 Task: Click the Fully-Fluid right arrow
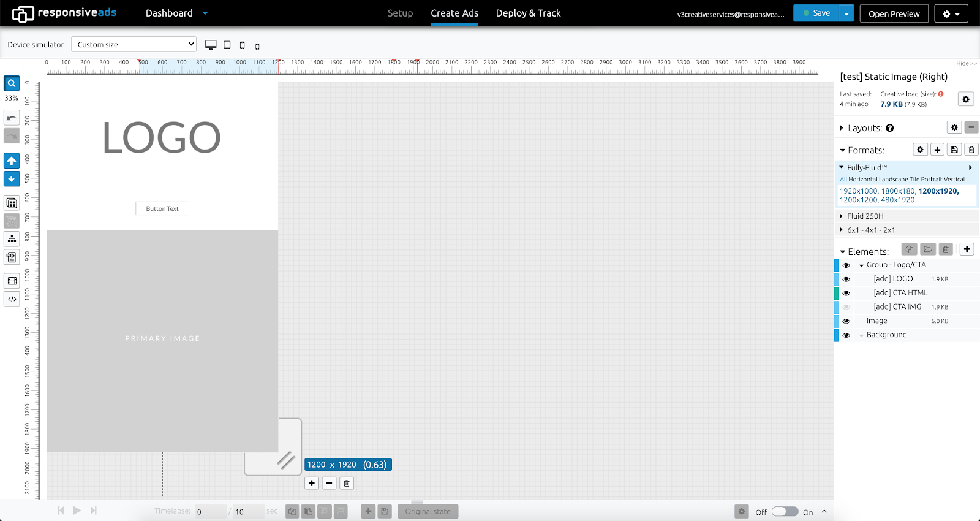pos(970,167)
